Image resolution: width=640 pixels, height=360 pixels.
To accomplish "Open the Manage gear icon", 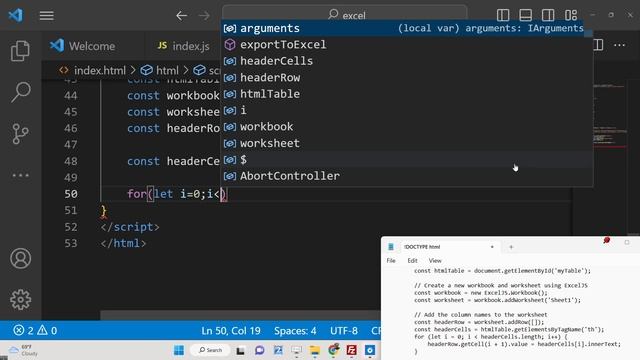I will 20,300.
